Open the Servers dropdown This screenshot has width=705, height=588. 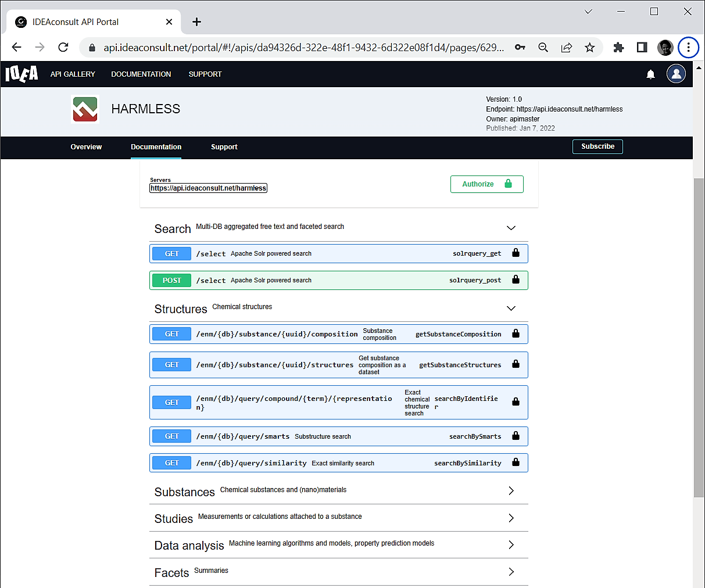click(x=208, y=188)
